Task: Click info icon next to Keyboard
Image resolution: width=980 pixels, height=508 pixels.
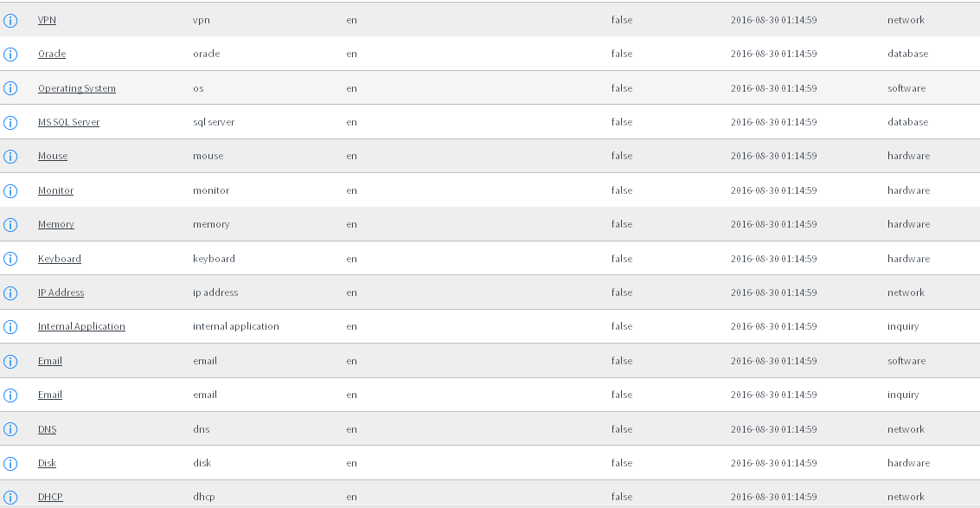Action: tap(10, 259)
